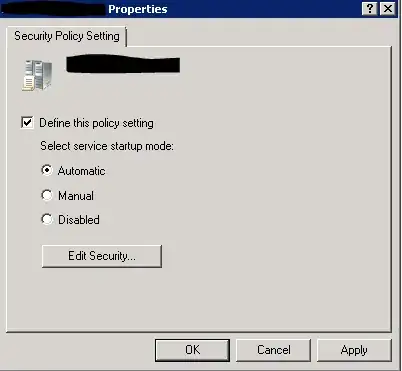402x371 pixels.
Task: Open context help with the question mark button
Action: click(x=370, y=8)
